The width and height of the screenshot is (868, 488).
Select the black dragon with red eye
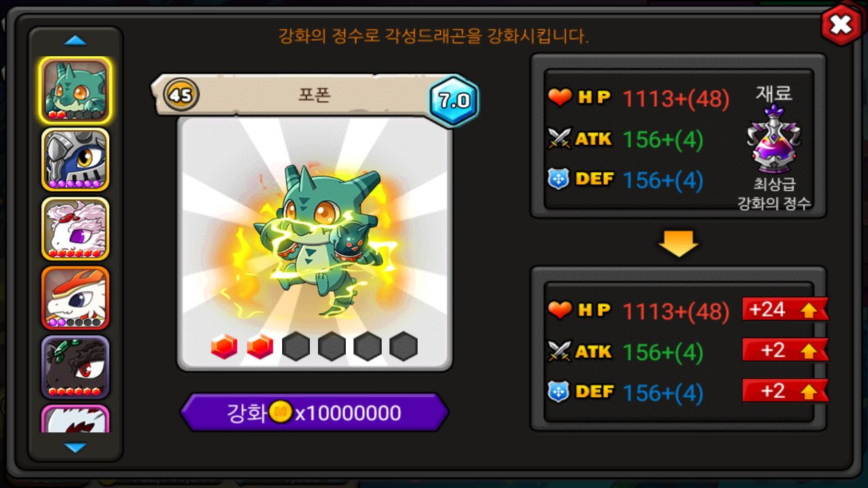[75, 367]
